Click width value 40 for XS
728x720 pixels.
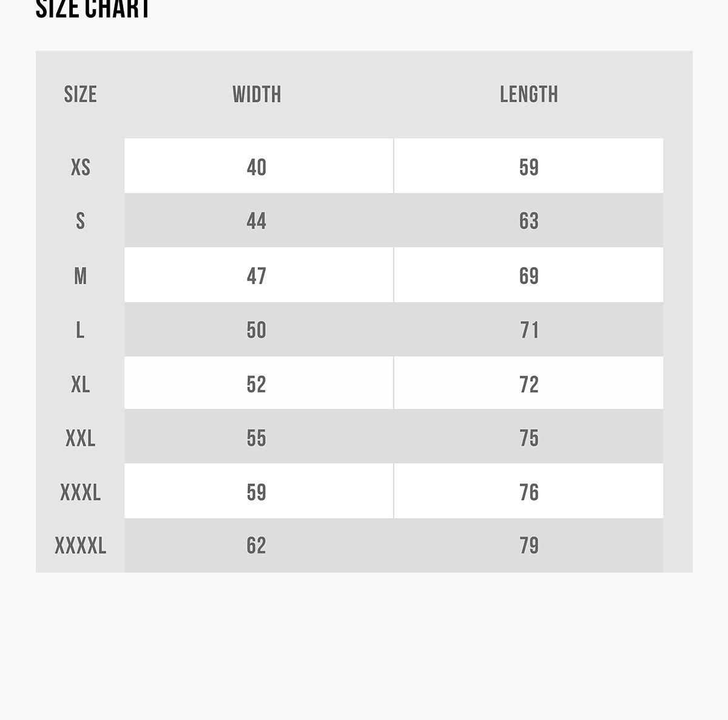coord(257,167)
